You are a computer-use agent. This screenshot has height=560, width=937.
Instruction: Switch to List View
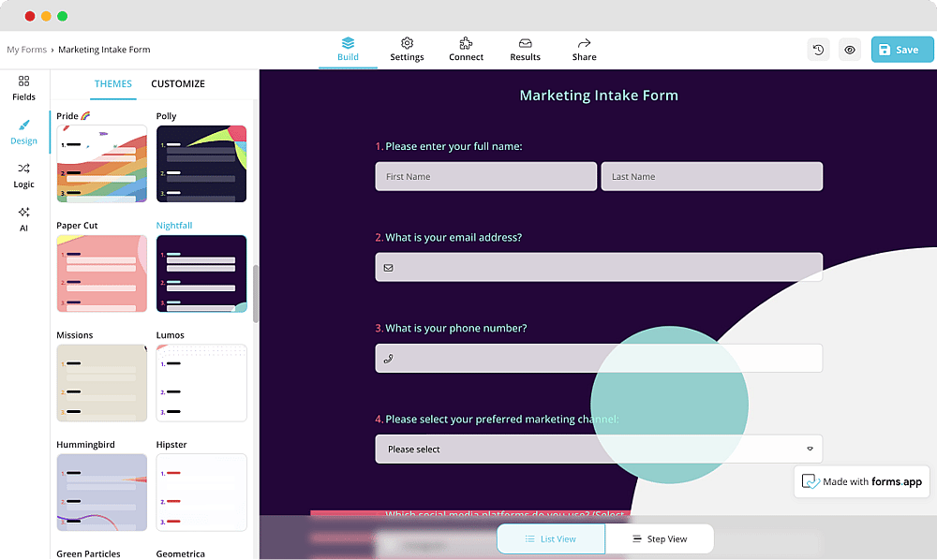551,539
